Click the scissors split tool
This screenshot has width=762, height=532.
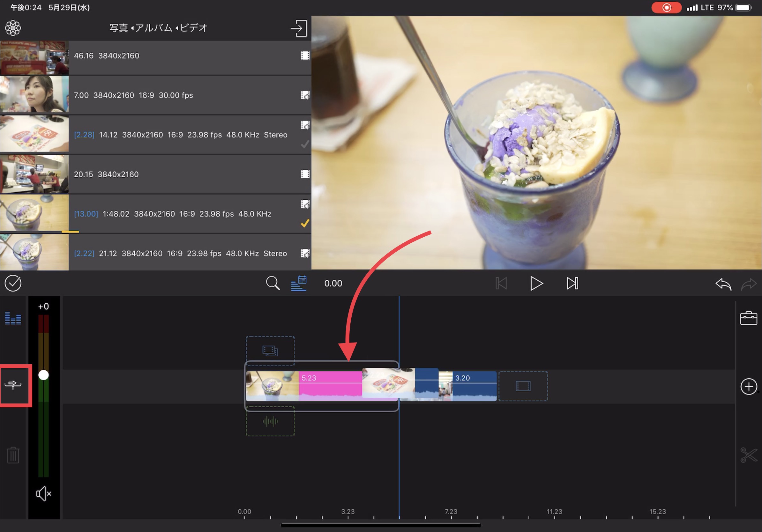click(748, 455)
